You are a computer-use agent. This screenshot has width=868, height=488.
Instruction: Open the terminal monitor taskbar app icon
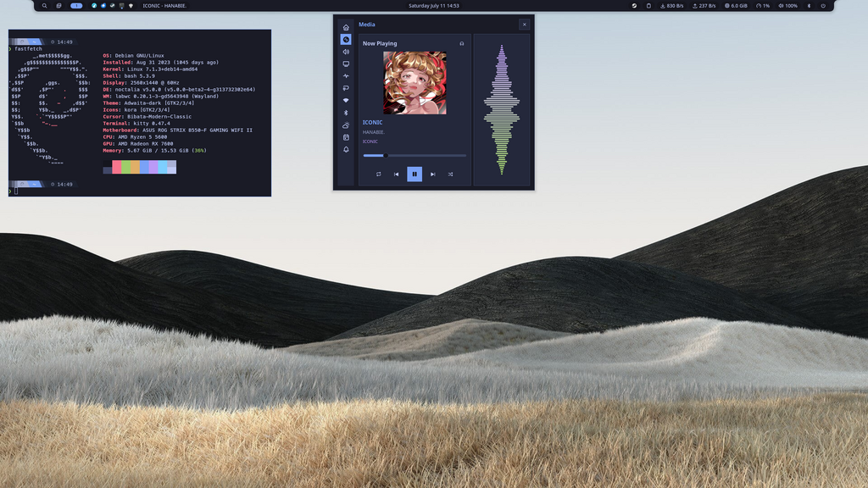click(x=122, y=6)
